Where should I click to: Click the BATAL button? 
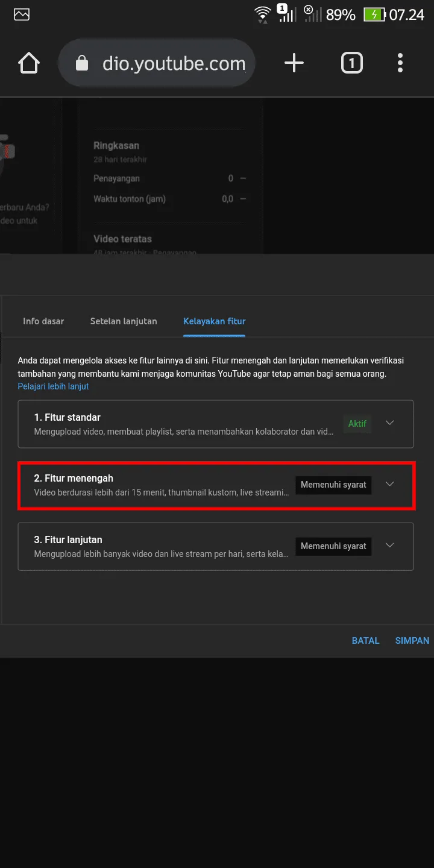tap(365, 641)
